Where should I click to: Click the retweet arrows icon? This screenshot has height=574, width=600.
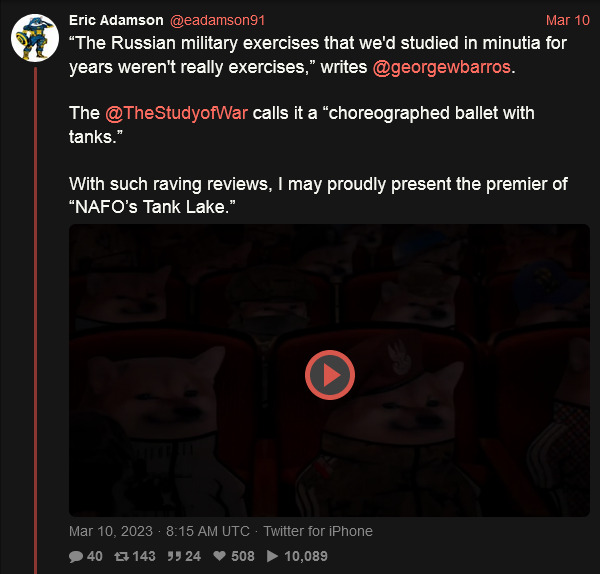click(x=121, y=556)
